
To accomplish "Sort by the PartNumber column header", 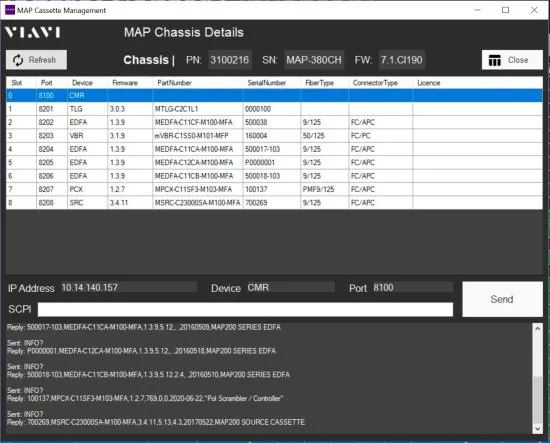I will (197, 83).
